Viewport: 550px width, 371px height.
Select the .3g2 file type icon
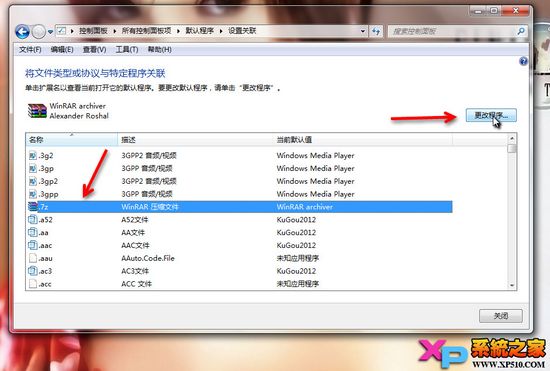[x=33, y=155]
